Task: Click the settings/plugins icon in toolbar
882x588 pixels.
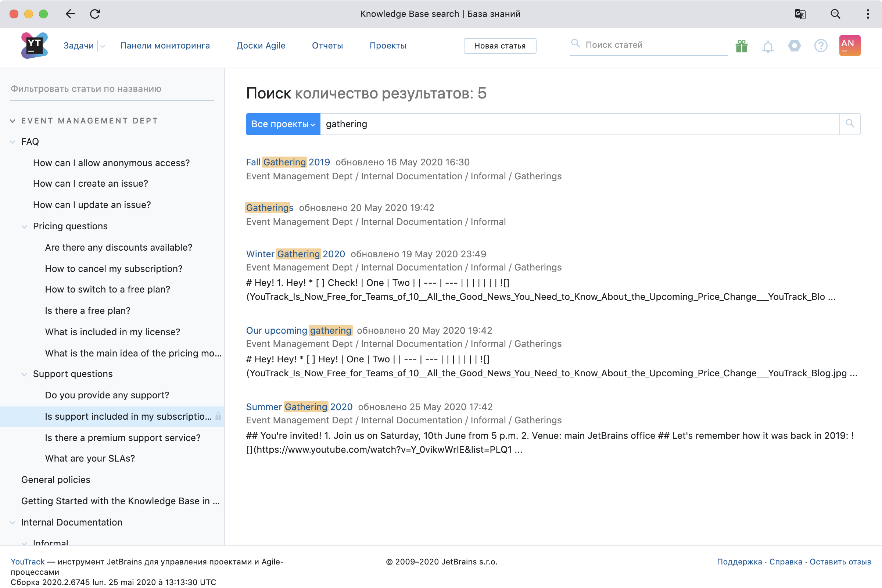Action: click(794, 45)
